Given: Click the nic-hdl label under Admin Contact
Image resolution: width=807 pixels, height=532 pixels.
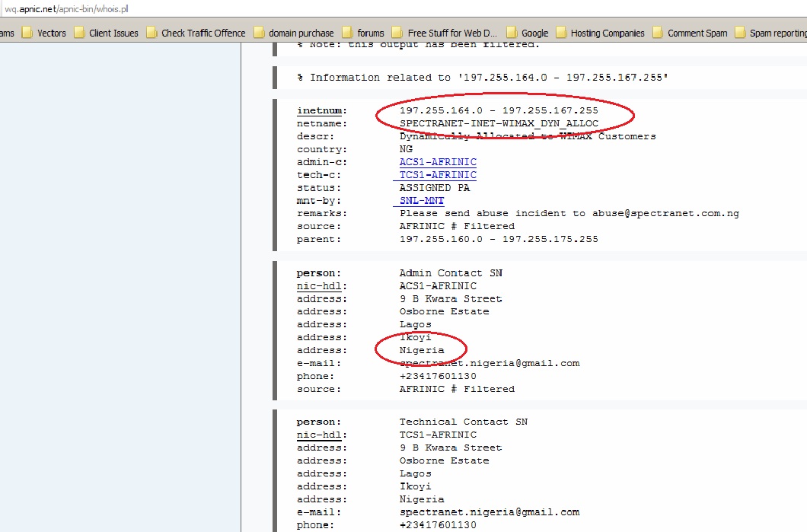Looking at the screenshot, I should pos(321,286).
